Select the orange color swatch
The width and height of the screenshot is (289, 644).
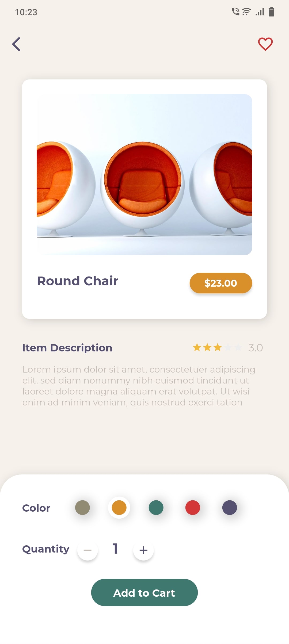click(x=119, y=508)
